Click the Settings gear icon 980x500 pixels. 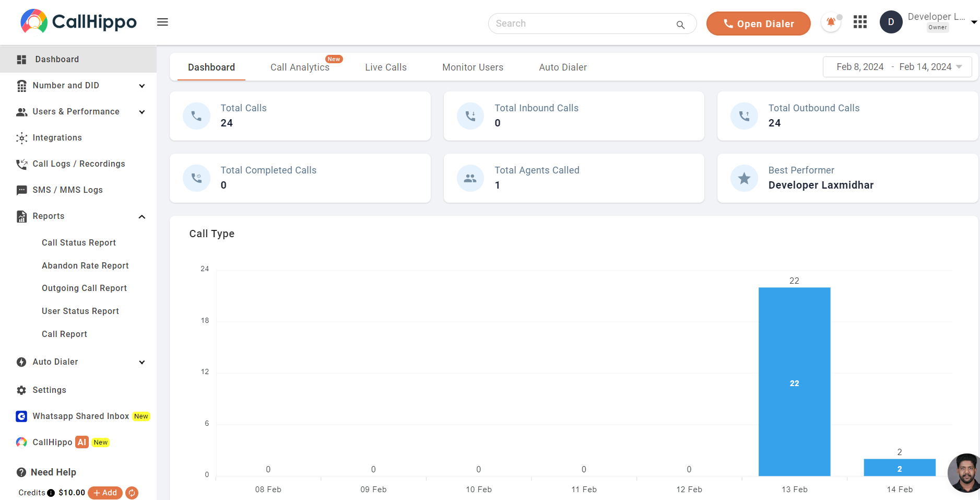[x=21, y=390]
